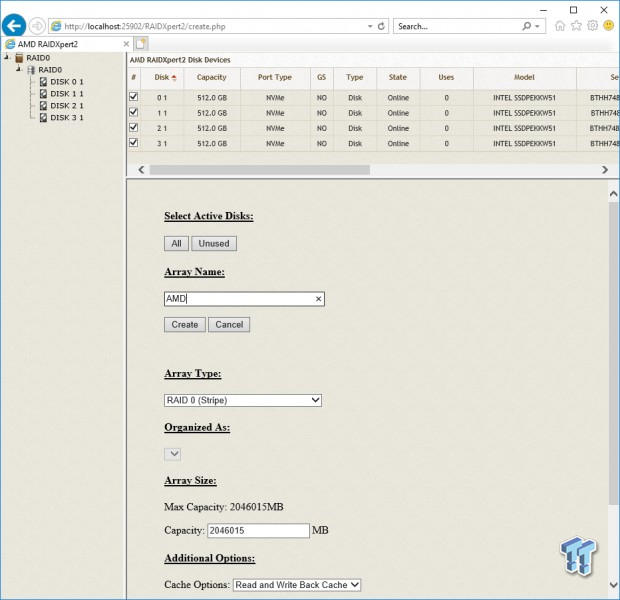Screen dimensions: 620x600
Task: Click the form's scroll up arrow
Action: (x=613, y=194)
